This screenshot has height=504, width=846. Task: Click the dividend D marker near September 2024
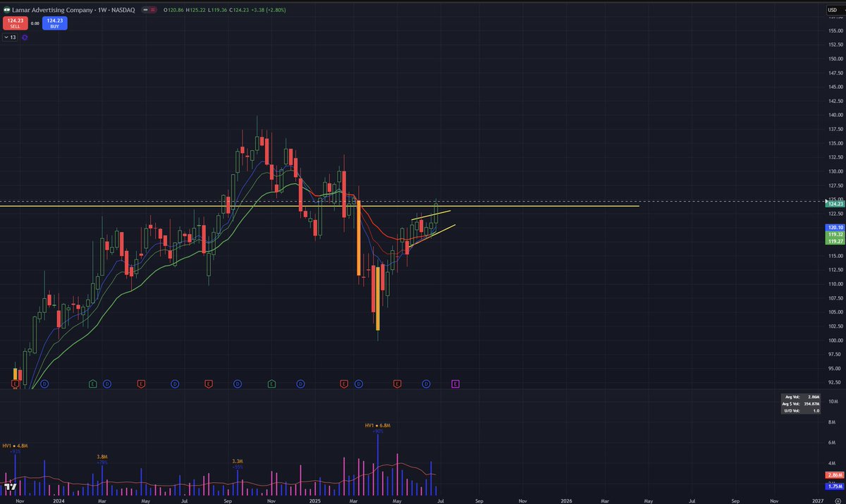(238, 383)
